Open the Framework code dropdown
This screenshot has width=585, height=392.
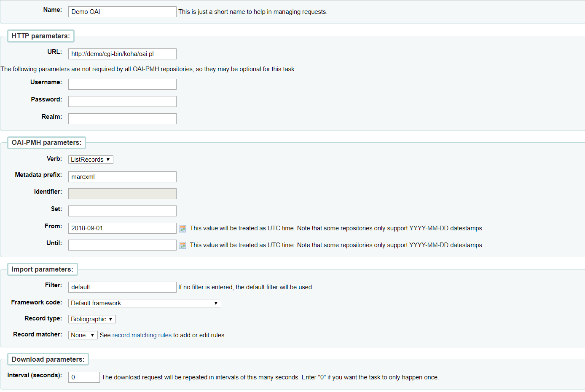click(145, 303)
